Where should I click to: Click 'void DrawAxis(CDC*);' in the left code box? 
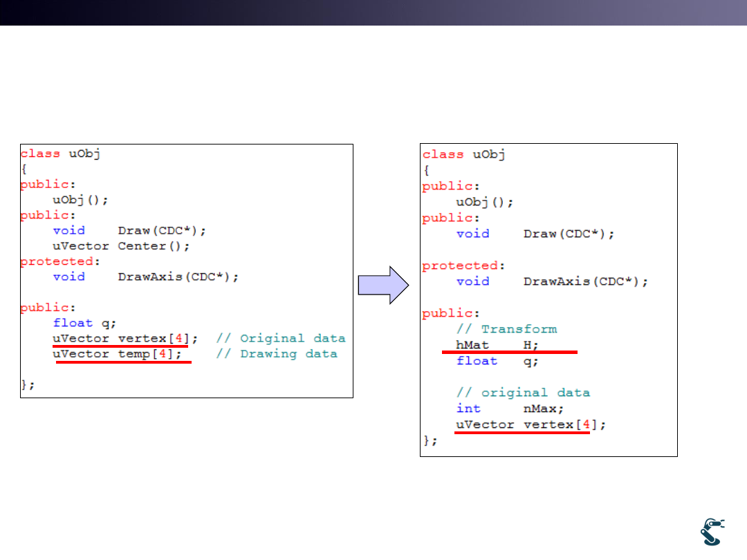click(x=145, y=277)
